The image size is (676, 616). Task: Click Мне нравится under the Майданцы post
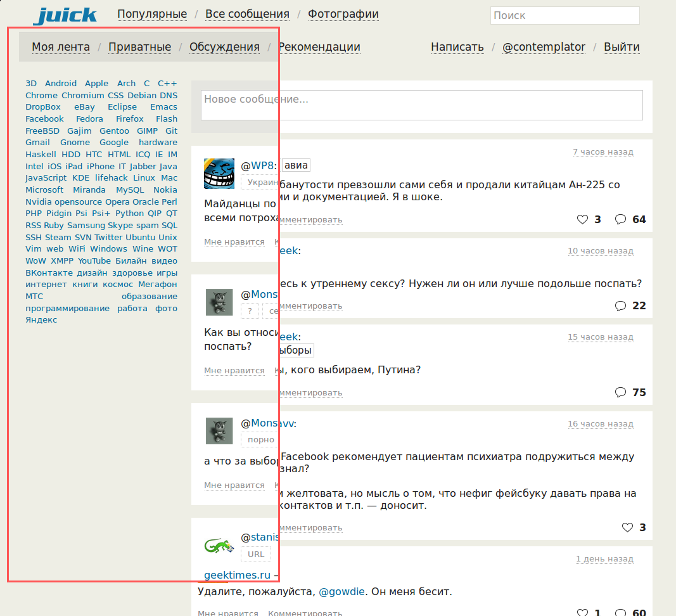coord(234,242)
